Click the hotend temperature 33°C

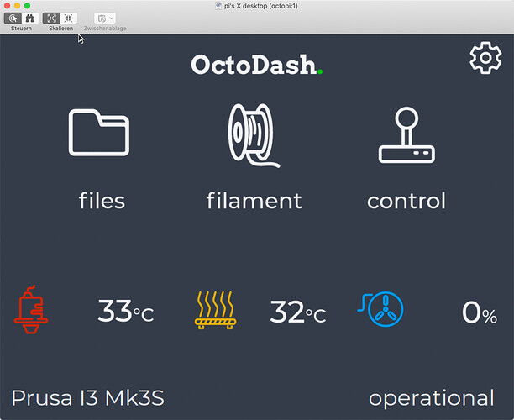[x=126, y=311]
